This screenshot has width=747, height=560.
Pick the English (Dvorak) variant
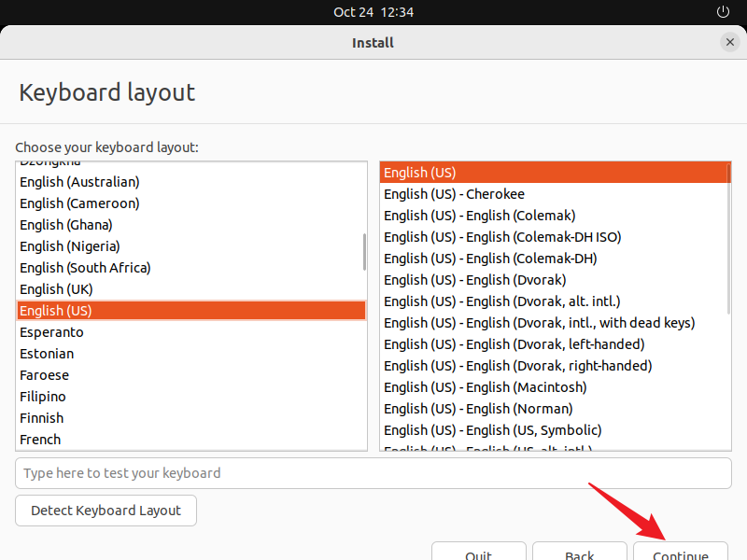click(x=474, y=280)
